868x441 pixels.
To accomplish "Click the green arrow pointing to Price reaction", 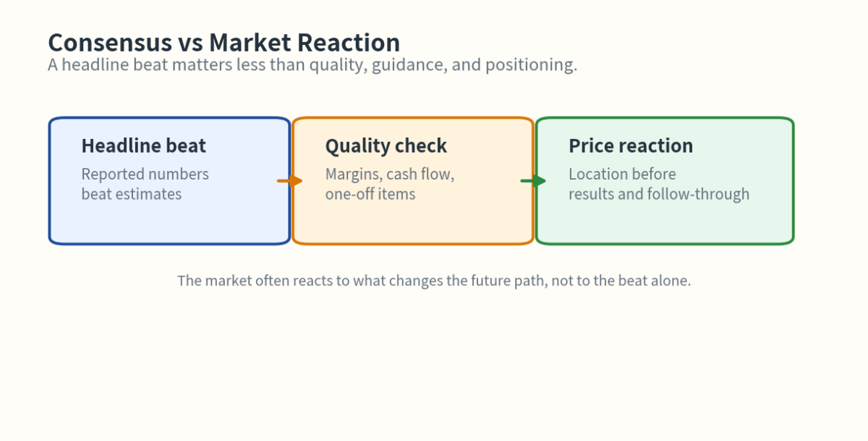I will (x=534, y=181).
